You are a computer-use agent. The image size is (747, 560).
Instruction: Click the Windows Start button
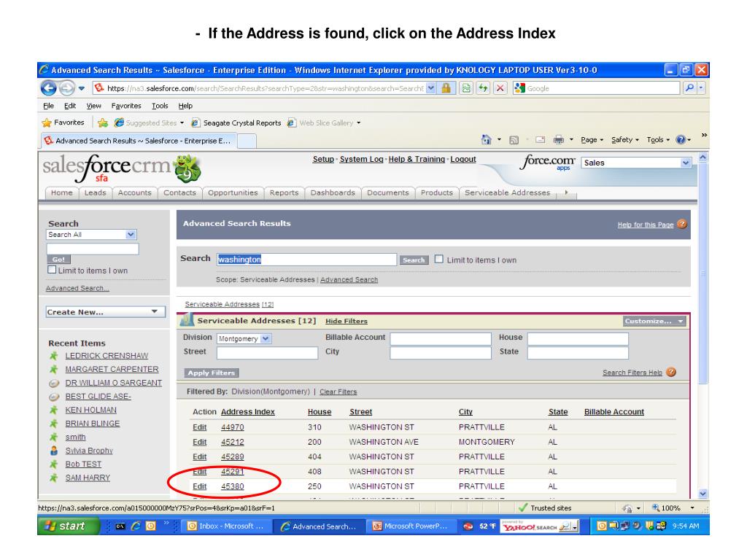click(68, 526)
